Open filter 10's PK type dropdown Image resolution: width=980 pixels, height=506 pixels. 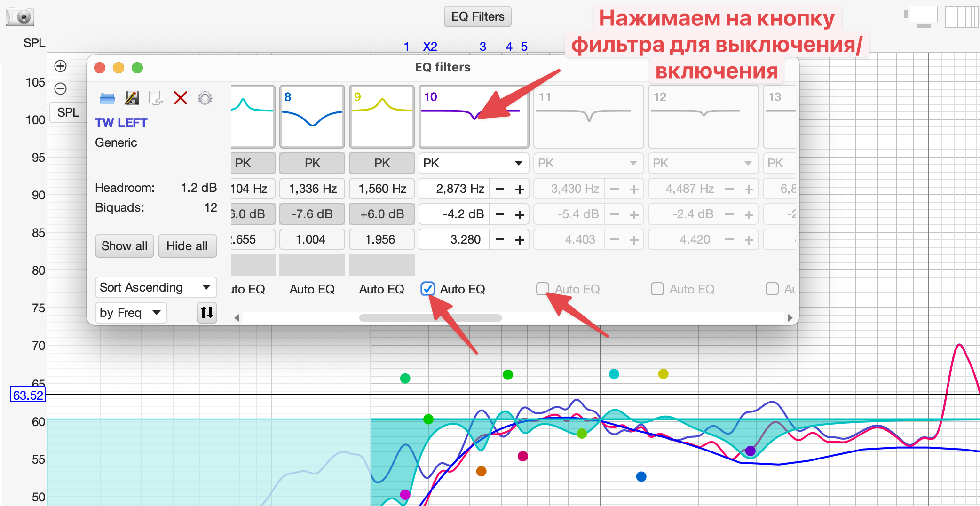point(473,163)
